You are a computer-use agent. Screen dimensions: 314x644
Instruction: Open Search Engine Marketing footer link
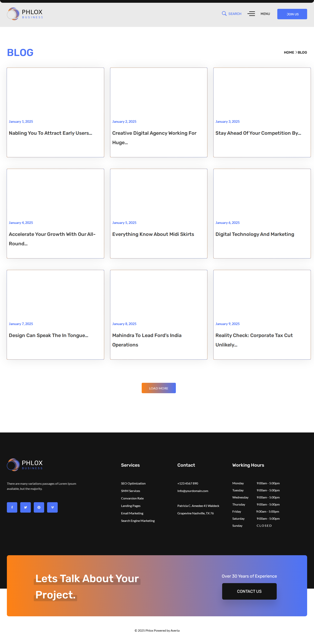coord(138,520)
